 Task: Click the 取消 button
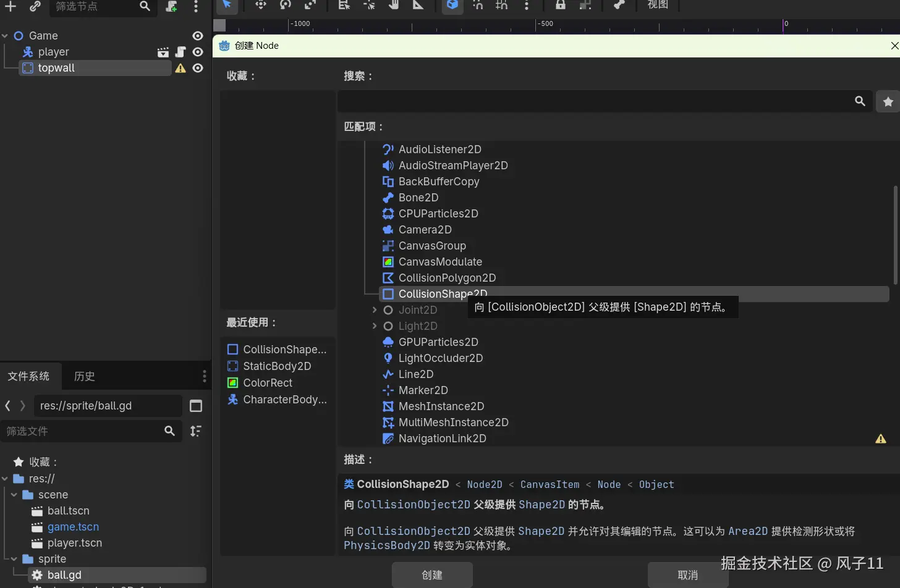pyautogui.click(x=688, y=575)
